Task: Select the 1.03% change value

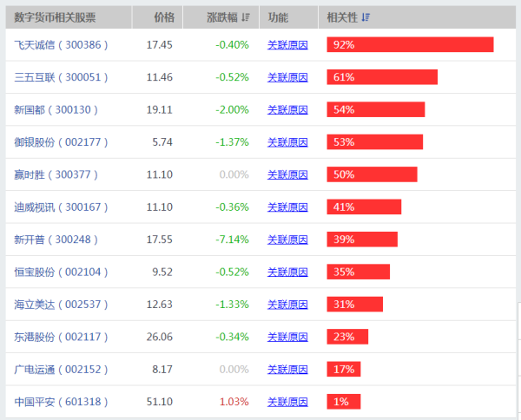Action: coord(234,402)
